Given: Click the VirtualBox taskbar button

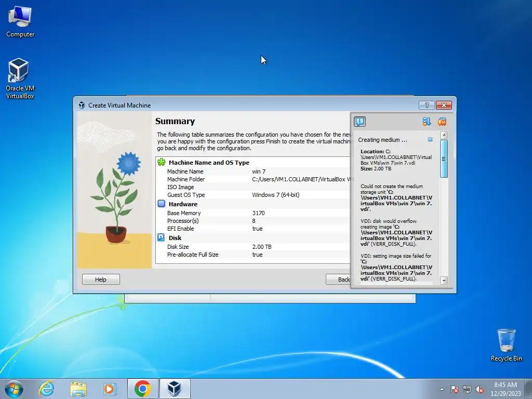Looking at the screenshot, I should click(175, 389).
